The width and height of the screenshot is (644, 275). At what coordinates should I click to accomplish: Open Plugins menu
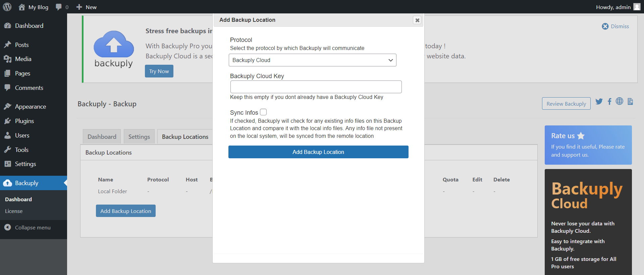coord(34,121)
